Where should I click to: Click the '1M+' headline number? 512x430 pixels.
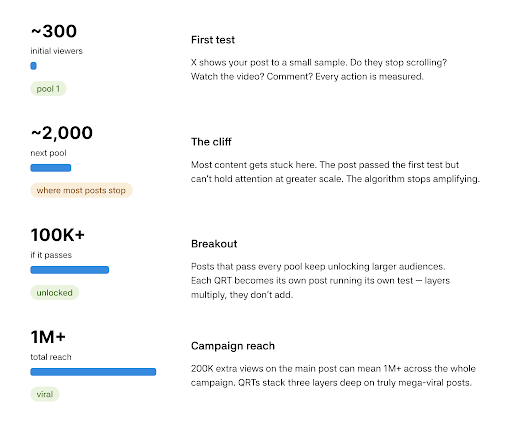point(48,337)
